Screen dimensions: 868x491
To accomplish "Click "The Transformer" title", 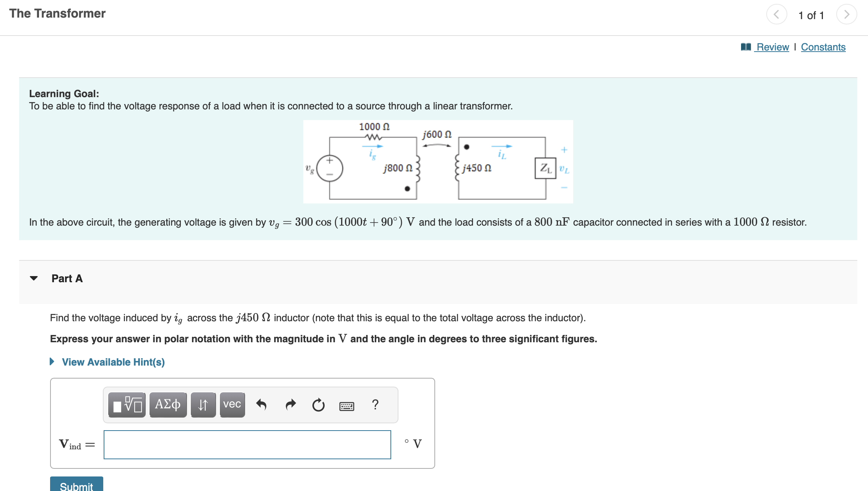I will coord(57,13).
